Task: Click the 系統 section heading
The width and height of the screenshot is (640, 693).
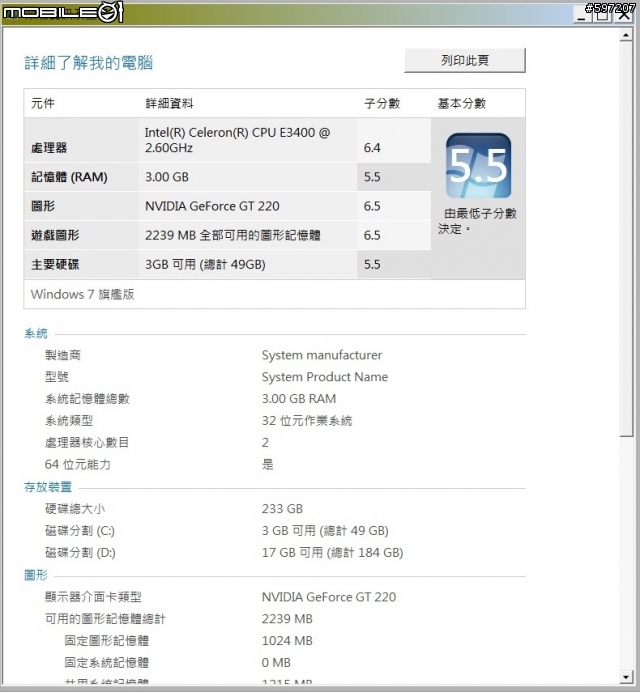Action: [x=36, y=333]
